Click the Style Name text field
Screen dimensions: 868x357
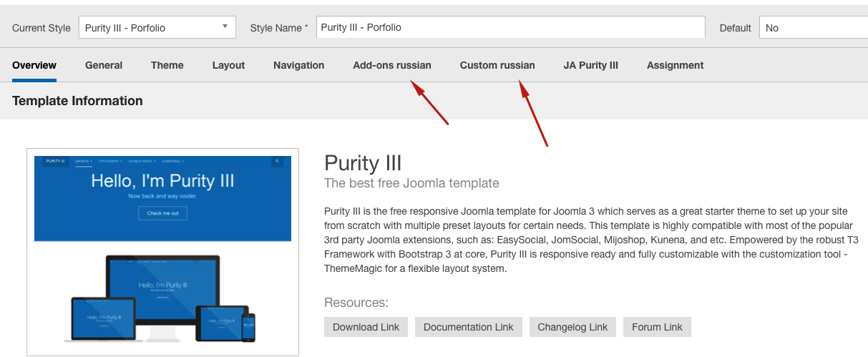point(510,28)
